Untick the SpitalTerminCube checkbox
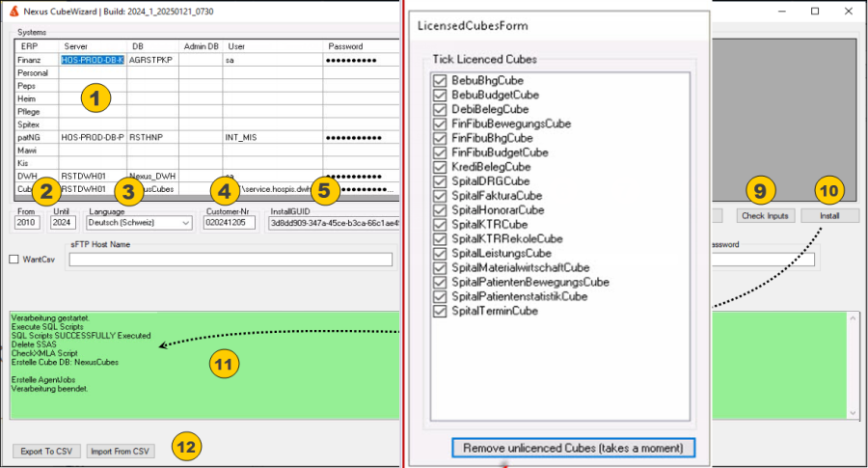868x468 pixels. pyautogui.click(x=441, y=312)
